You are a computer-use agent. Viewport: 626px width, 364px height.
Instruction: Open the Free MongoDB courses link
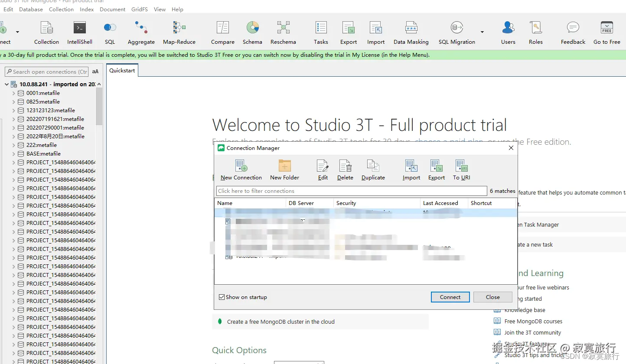click(533, 322)
